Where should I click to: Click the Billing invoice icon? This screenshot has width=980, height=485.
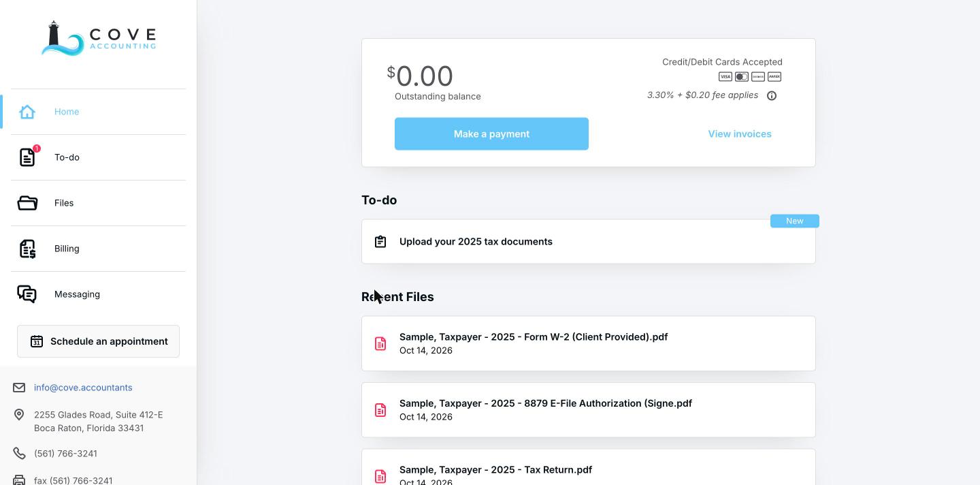point(27,249)
